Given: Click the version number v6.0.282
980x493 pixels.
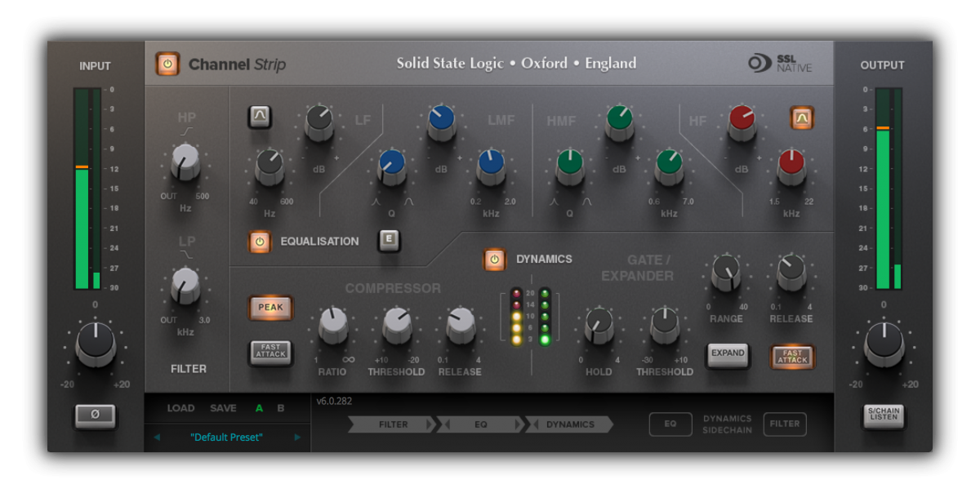Looking at the screenshot, I should pyautogui.click(x=334, y=401).
